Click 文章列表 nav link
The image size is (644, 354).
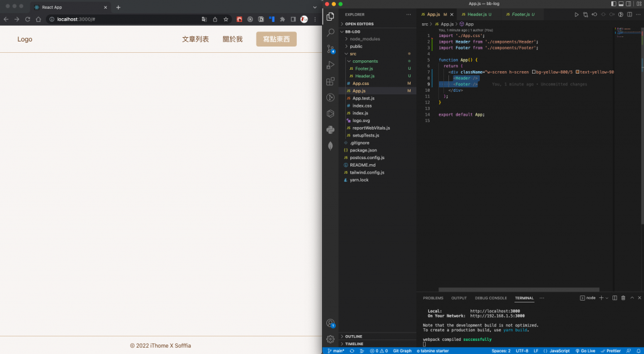click(196, 40)
